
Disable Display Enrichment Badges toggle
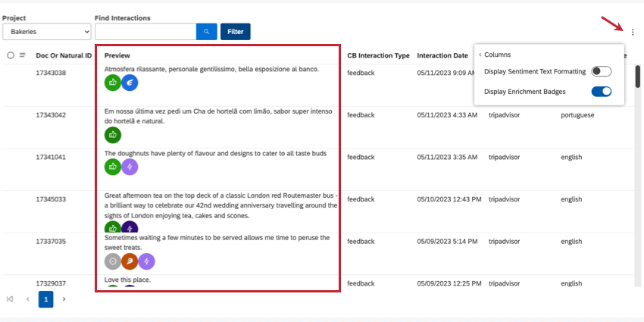point(602,92)
